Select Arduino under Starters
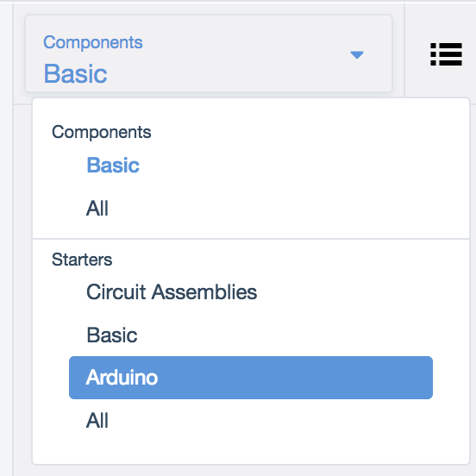This screenshot has width=476, height=476. tap(251, 378)
